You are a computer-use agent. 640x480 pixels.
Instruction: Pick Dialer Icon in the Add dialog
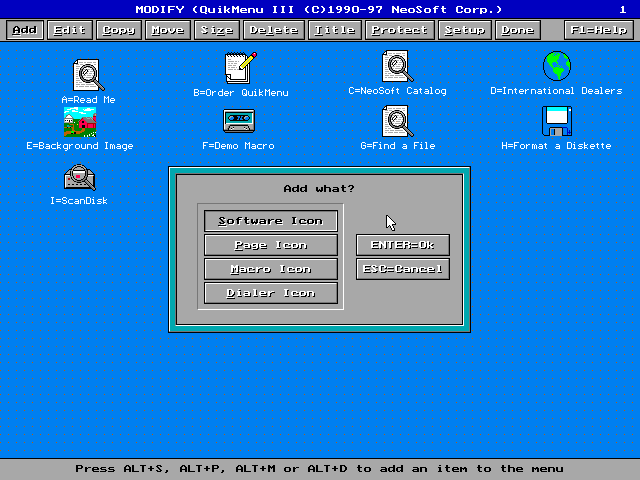(x=271, y=293)
